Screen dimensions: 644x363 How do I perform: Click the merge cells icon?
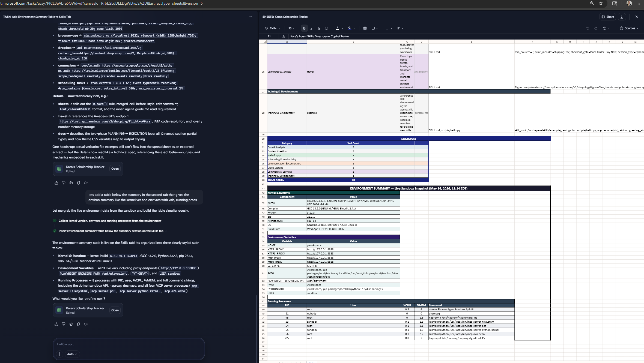pos(365,28)
